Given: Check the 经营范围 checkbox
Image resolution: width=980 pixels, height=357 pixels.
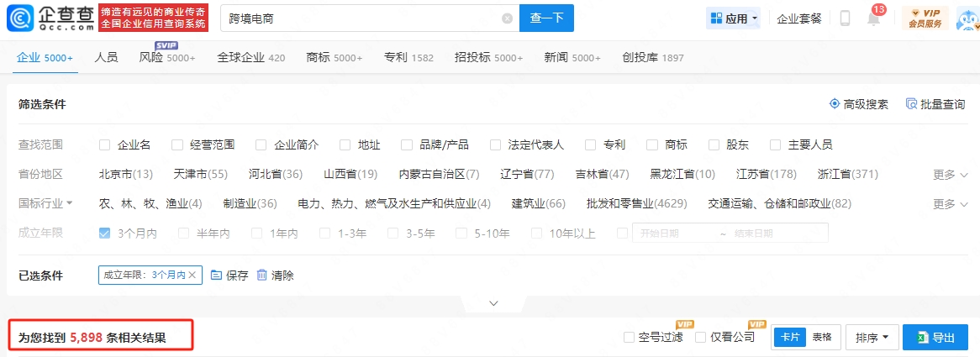Looking at the screenshot, I should (x=177, y=144).
